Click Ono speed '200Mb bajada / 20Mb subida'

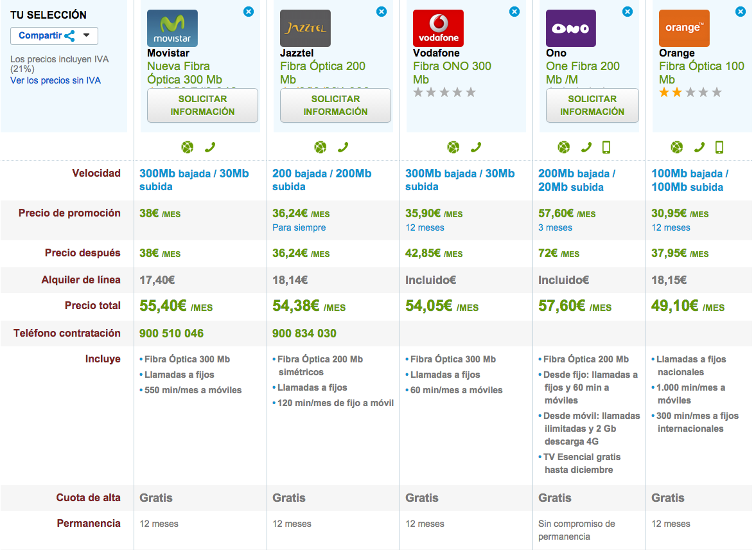pos(577,180)
